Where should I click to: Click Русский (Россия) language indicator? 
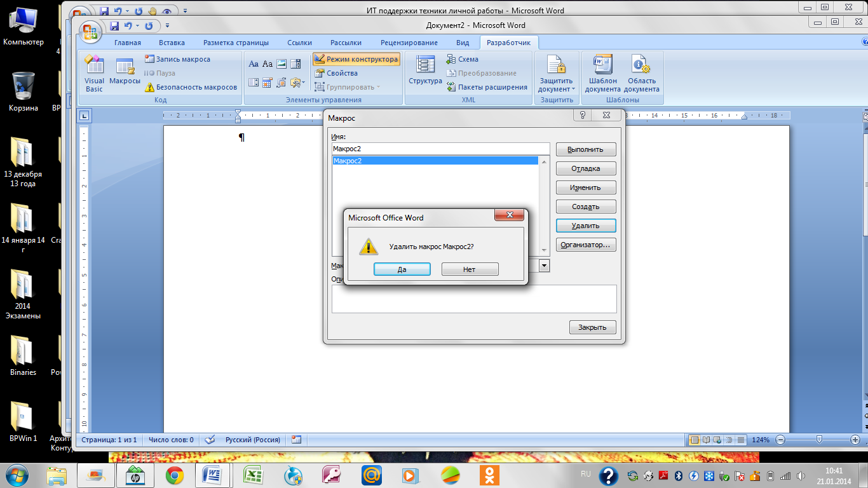pyautogui.click(x=252, y=440)
